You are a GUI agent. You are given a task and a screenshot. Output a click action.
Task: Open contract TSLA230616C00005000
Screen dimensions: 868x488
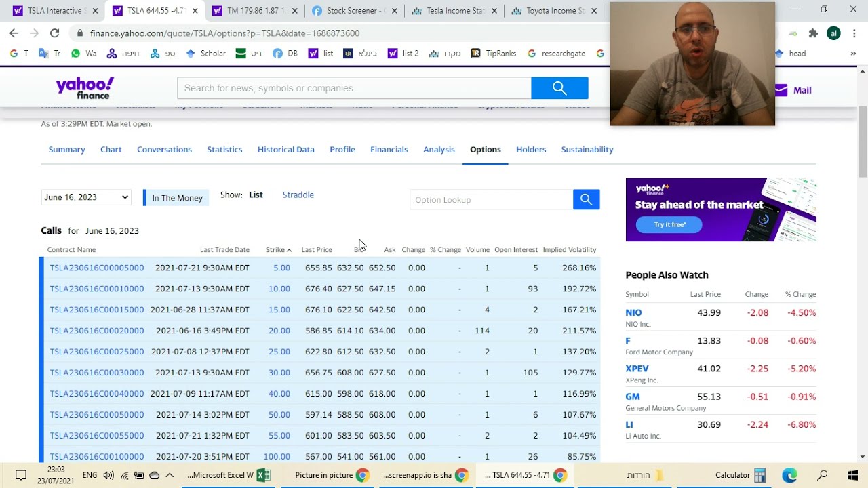(97, 268)
